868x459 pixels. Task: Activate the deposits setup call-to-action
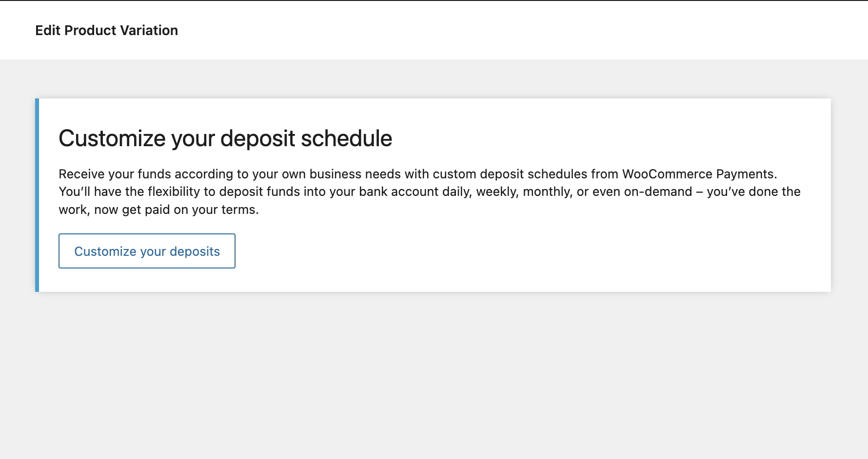pos(147,251)
